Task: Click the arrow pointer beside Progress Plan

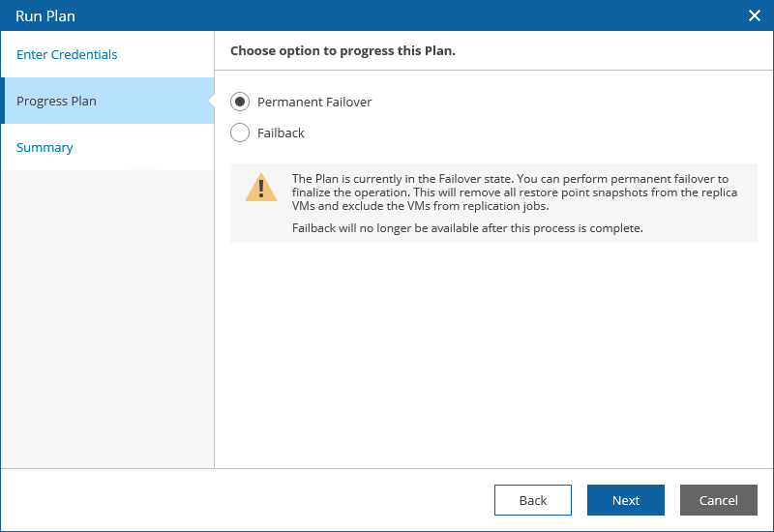Action: coord(210,102)
